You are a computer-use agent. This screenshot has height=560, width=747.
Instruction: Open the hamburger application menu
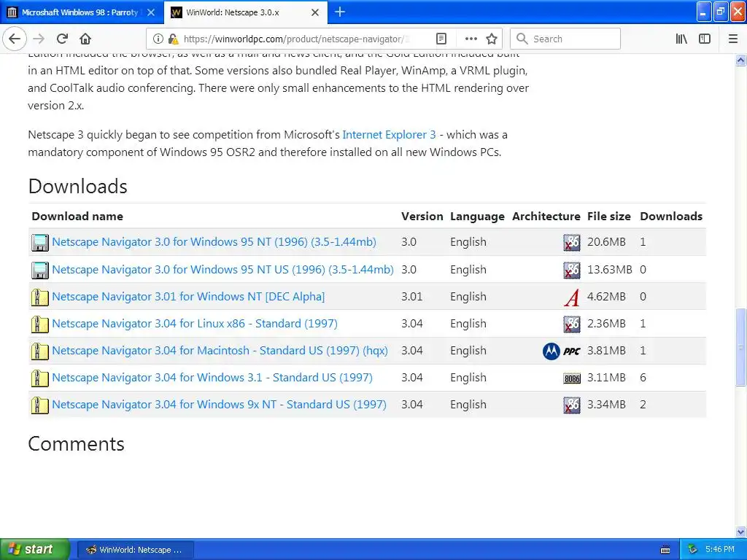[x=733, y=39]
